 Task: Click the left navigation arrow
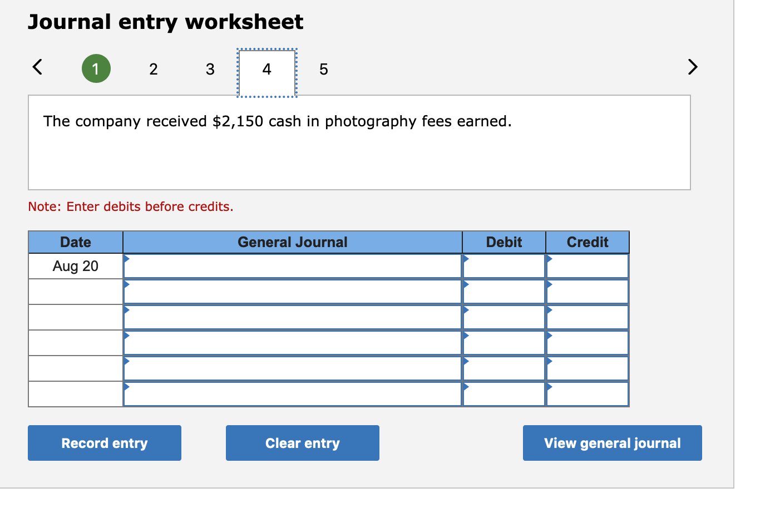(x=37, y=67)
